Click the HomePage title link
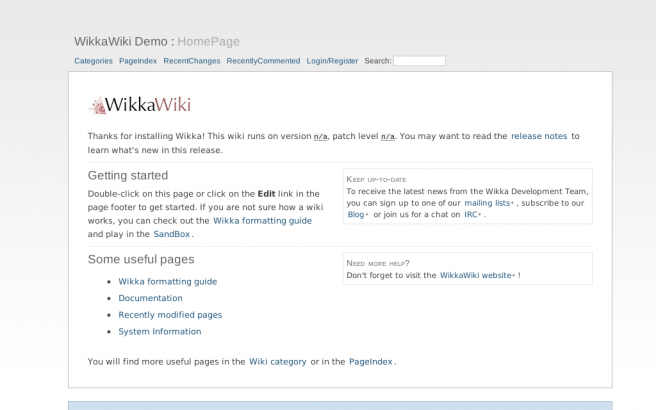 click(208, 41)
